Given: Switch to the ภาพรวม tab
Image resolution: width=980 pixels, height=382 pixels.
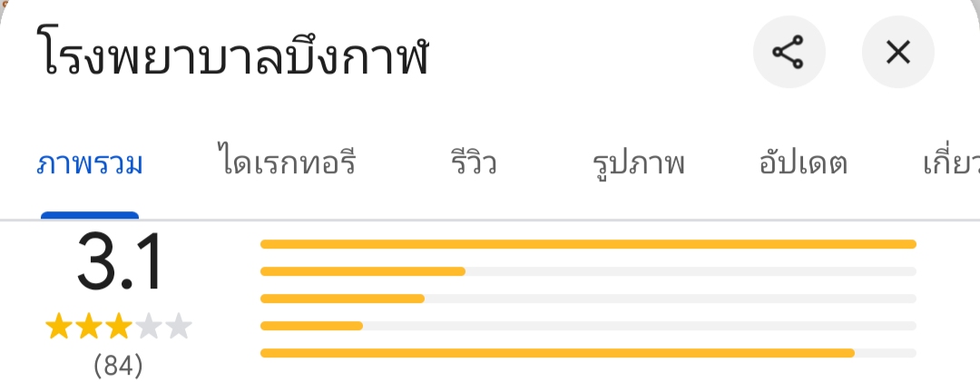Looking at the screenshot, I should [x=90, y=165].
